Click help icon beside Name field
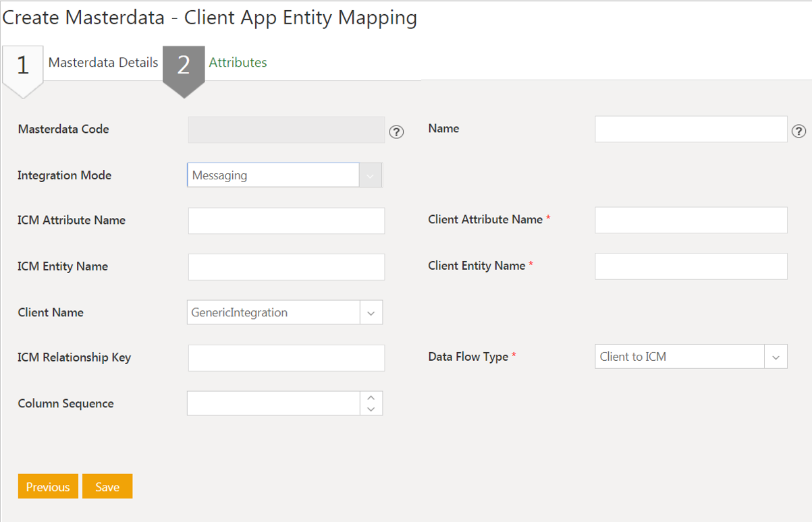This screenshot has width=812, height=522. click(x=799, y=132)
